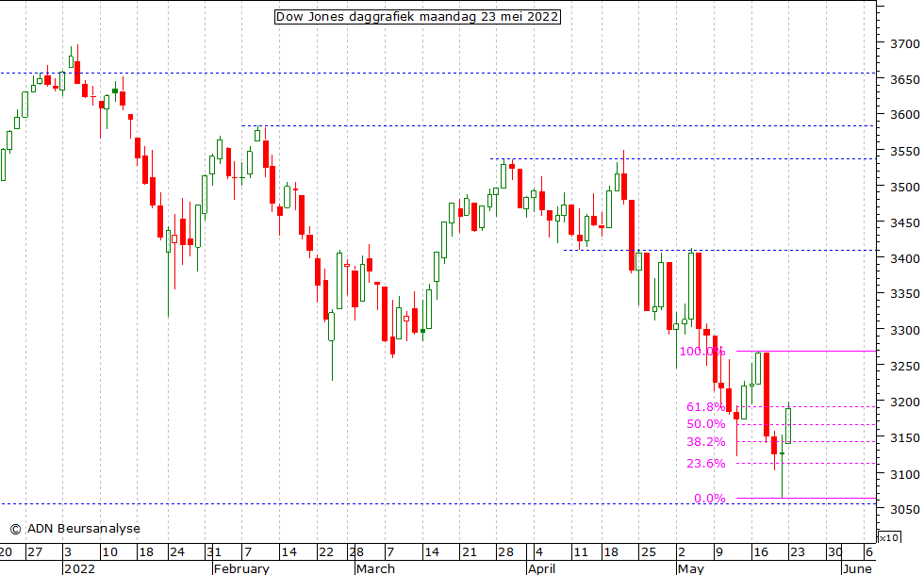The width and height of the screenshot is (924, 575).
Task: Select the 3300 price axis label
Action: pos(904,331)
